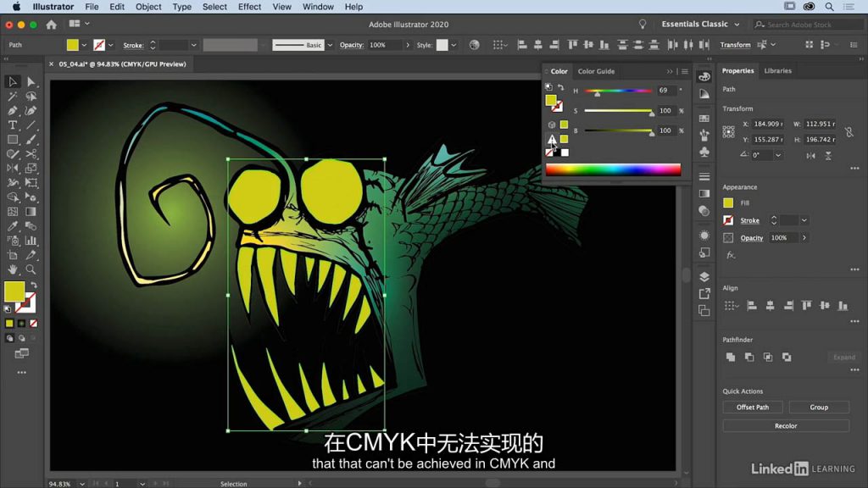Open Opacity link in Appearance section
The height and width of the screenshot is (488, 868).
point(752,238)
